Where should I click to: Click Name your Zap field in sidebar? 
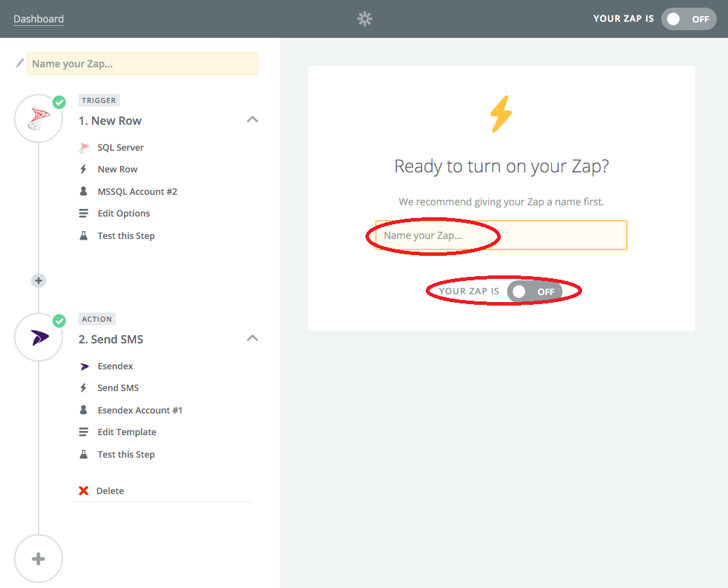142,63
